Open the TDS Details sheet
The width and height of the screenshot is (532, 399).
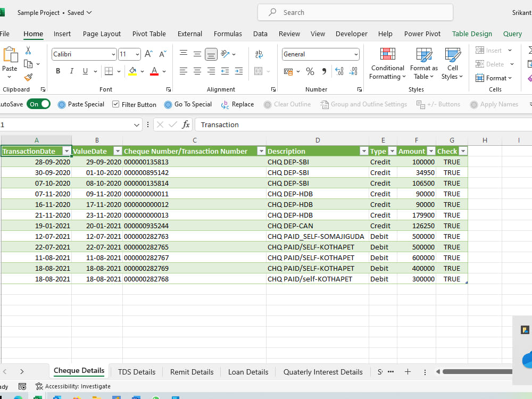136,372
